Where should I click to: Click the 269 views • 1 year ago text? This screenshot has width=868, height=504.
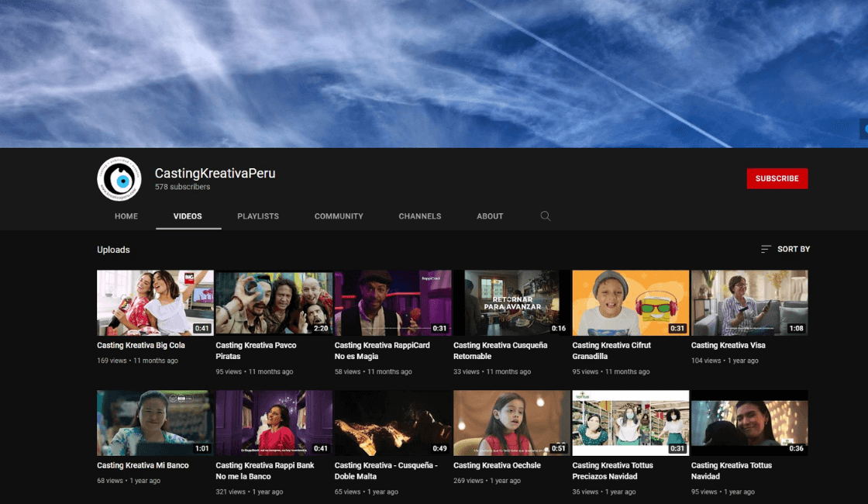pyautogui.click(x=487, y=481)
